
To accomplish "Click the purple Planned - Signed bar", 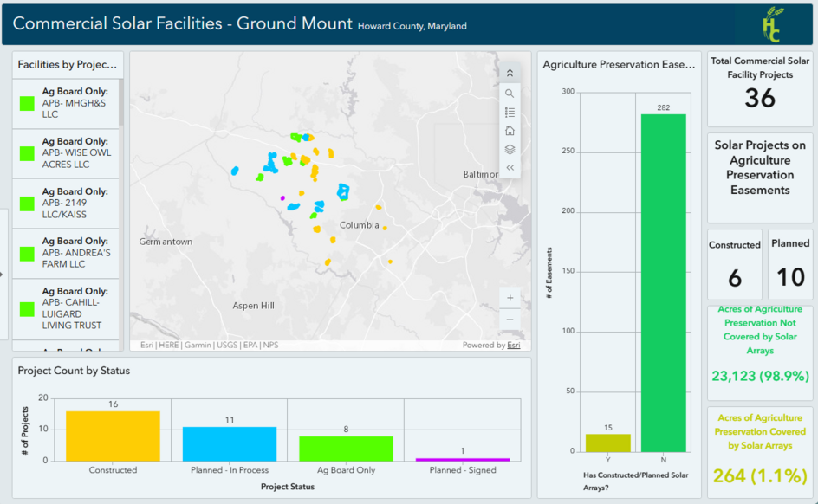I will tap(463, 460).
